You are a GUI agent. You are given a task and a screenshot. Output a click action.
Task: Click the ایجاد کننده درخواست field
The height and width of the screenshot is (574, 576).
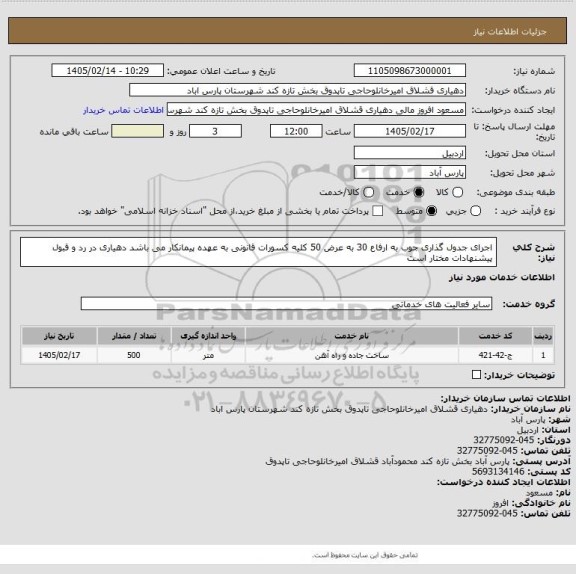click(316, 110)
